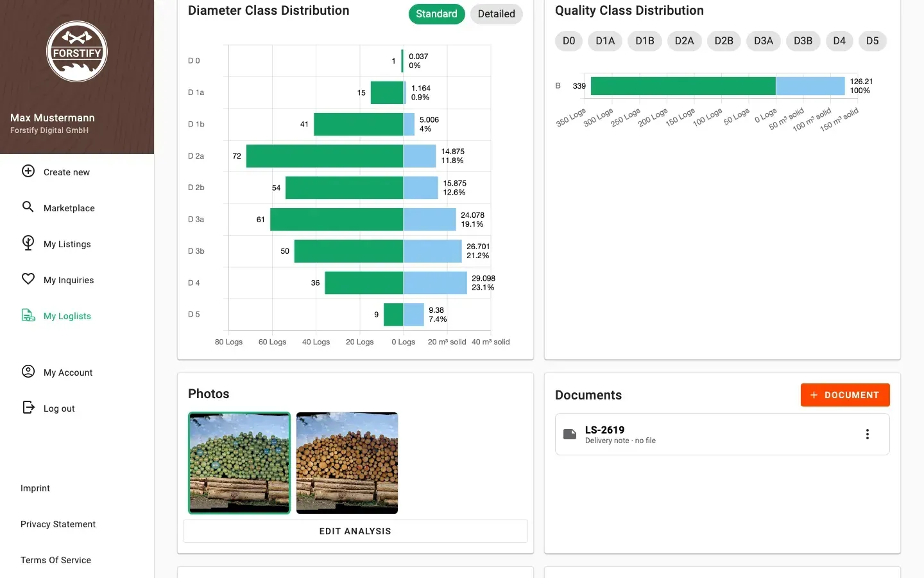924x578 pixels.
Task: Toggle the D0 quality filter chip
Action: tap(569, 41)
